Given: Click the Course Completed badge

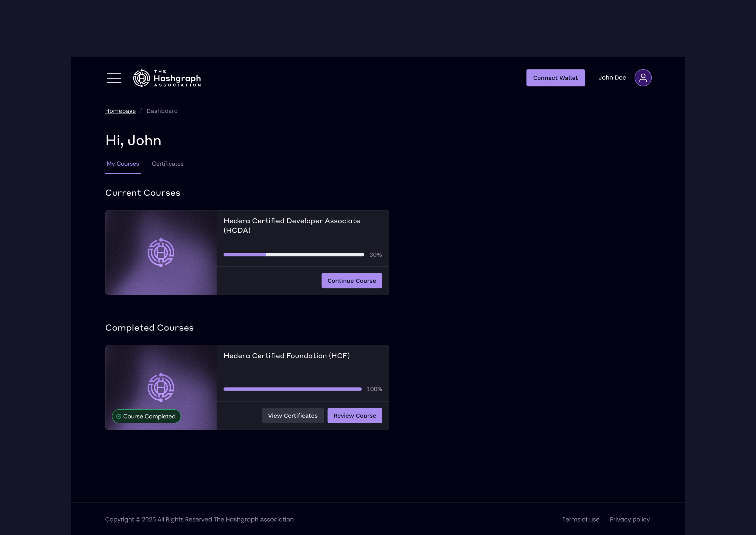Looking at the screenshot, I should click(x=146, y=416).
